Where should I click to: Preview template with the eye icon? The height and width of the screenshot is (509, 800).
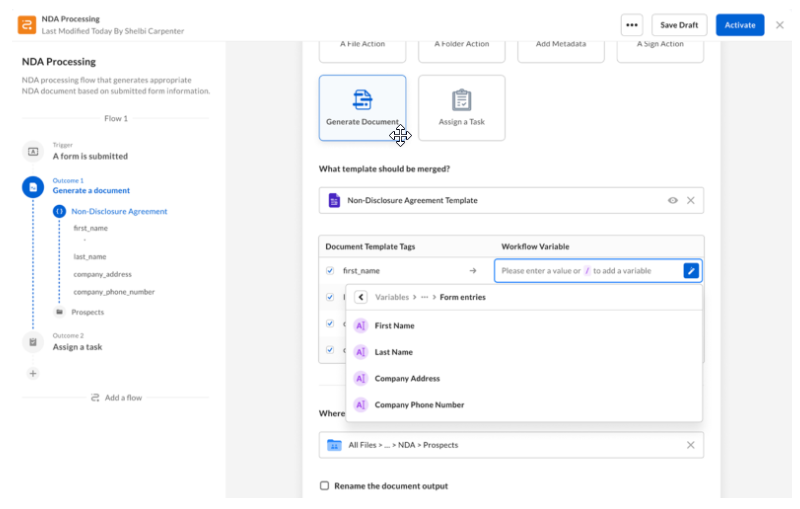673,201
